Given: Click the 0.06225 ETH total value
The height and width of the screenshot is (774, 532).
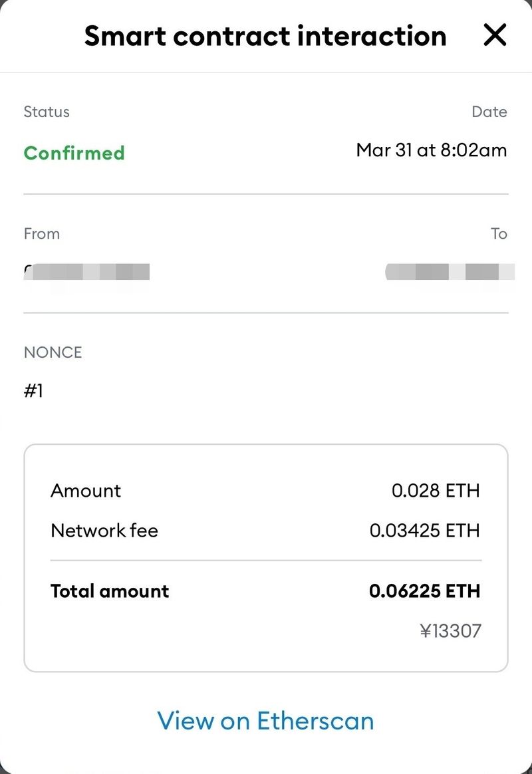Looking at the screenshot, I should [424, 590].
